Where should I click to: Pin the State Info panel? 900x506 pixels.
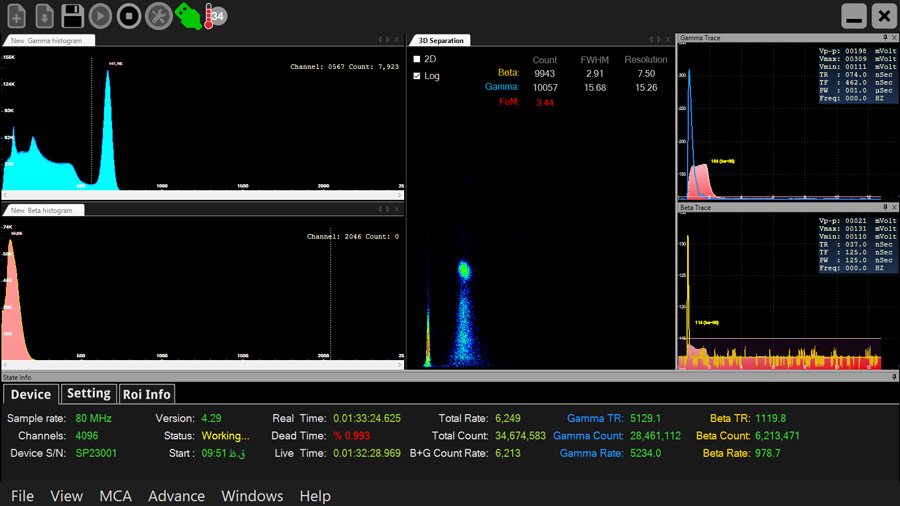[894, 377]
